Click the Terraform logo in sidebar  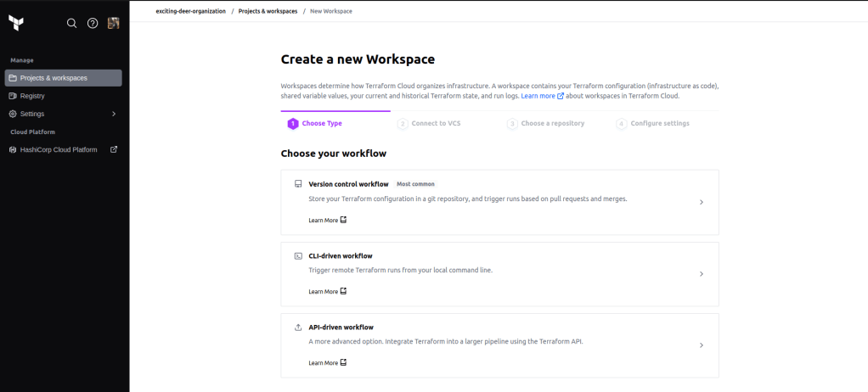click(x=16, y=23)
